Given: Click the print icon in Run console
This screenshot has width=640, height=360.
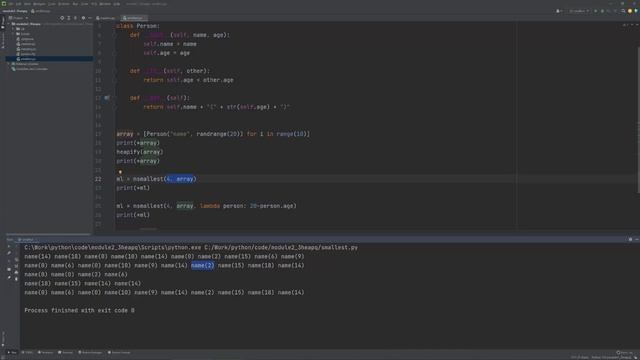Looking at the screenshot, I should [x=17, y=273].
